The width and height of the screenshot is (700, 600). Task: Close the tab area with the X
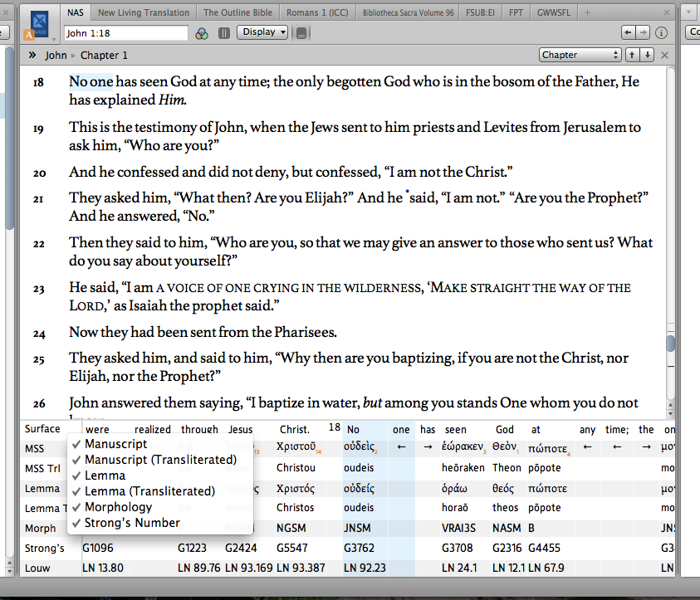point(667,12)
